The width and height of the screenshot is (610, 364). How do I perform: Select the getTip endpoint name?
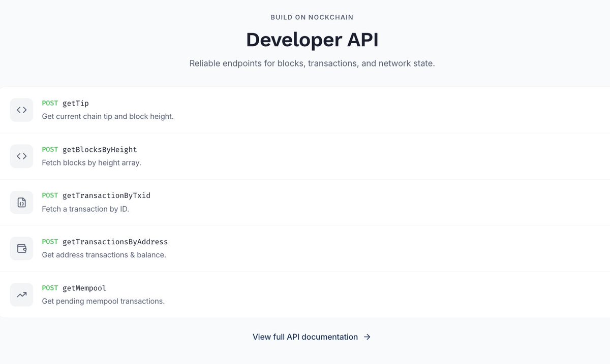[76, 103]
